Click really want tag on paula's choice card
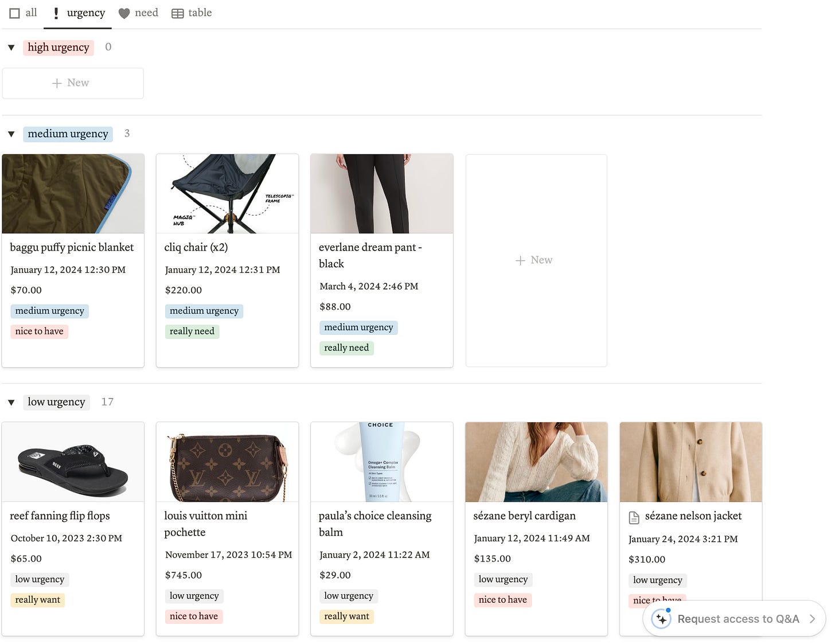 coord(347,616)
